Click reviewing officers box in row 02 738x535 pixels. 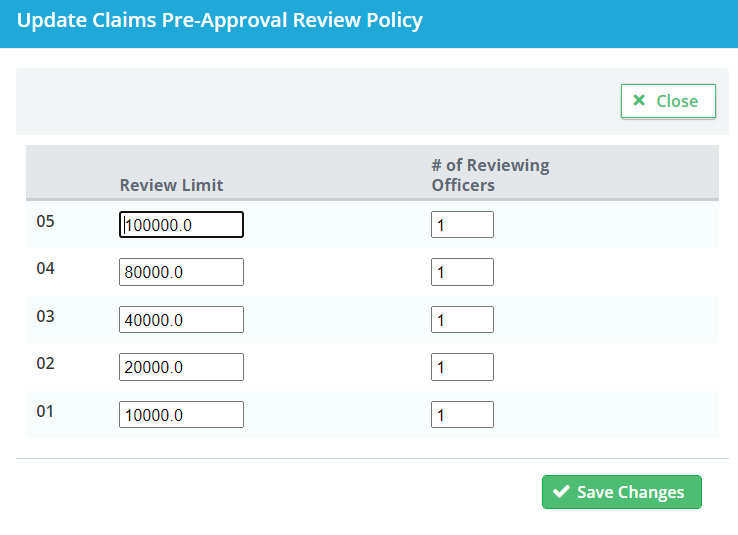tap(462, 367)
